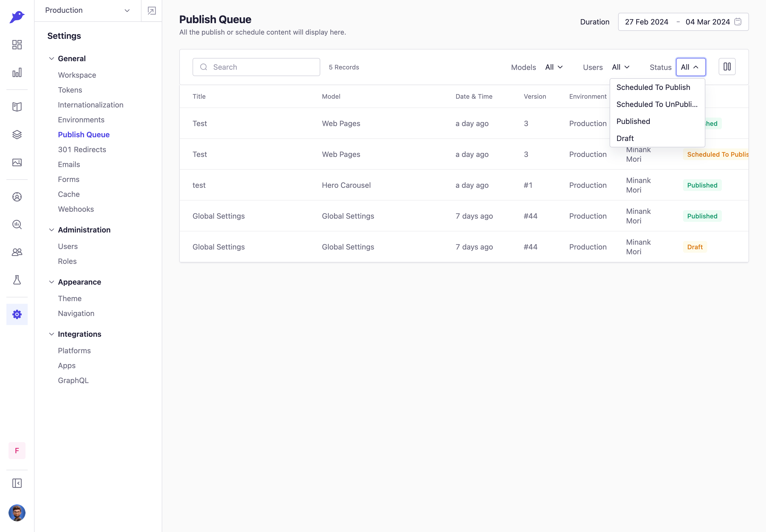Click the pink F workspace badge
This screenshot has height=532, width=766.
(x=17, y=451)
